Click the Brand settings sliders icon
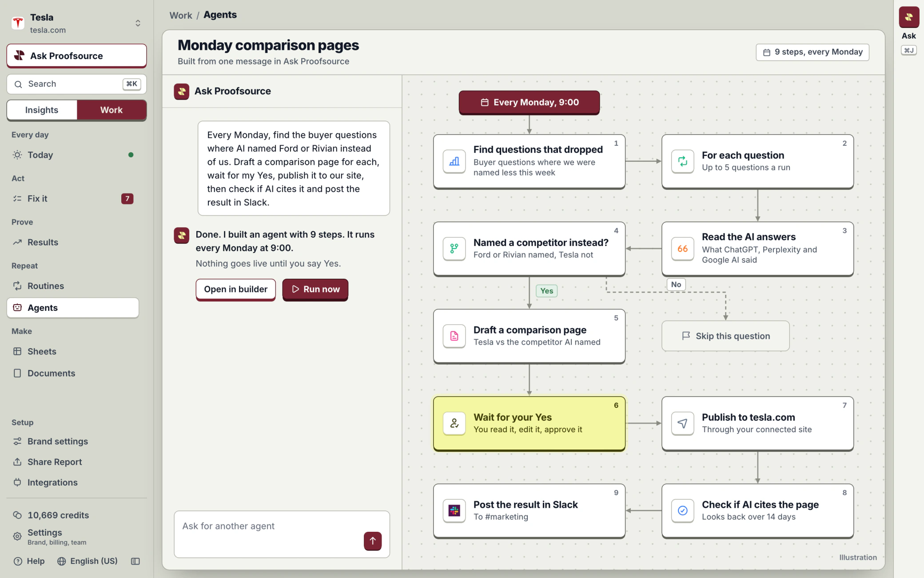924x578 pixels. 17,441
